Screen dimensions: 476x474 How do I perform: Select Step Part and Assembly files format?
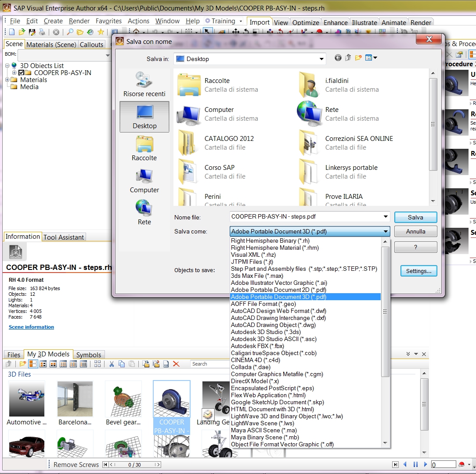tap(304, 269)
